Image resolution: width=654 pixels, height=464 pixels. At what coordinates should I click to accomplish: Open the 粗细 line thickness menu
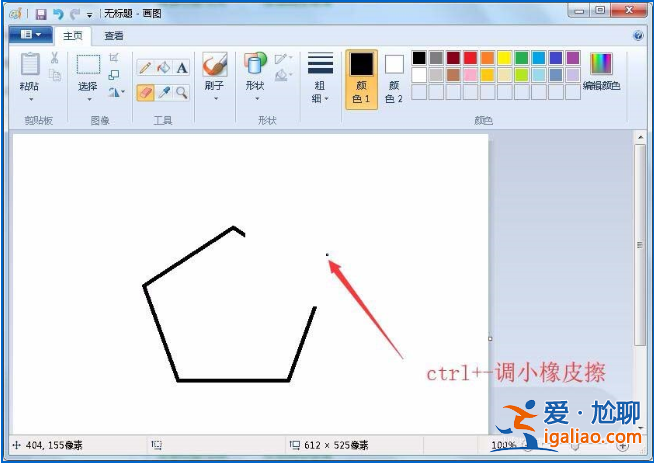[x=320, y=78]
